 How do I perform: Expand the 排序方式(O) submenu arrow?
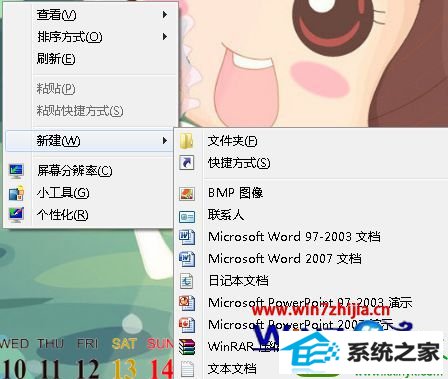click(165, 37)
